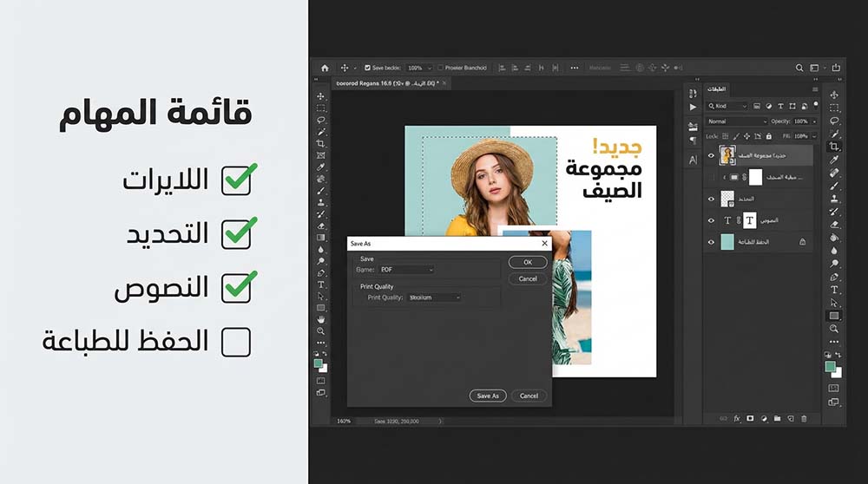Select the Eyedropper tool in left toolbar
The width and height of the screenshot is (868, 484).
click(x=321, y=167)
